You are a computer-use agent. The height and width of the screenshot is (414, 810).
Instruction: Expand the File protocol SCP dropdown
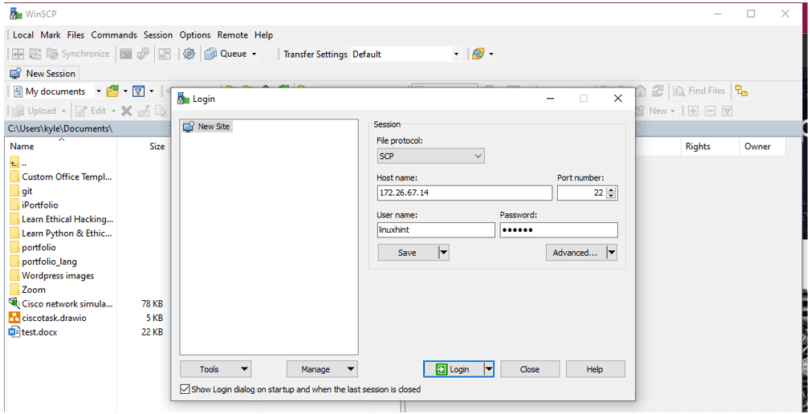click(x=431, y=156)
